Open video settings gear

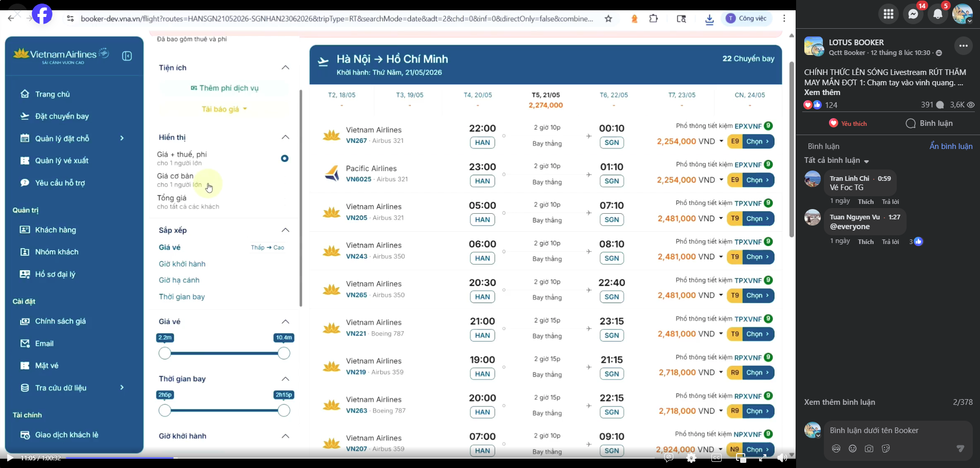(691, 458)
